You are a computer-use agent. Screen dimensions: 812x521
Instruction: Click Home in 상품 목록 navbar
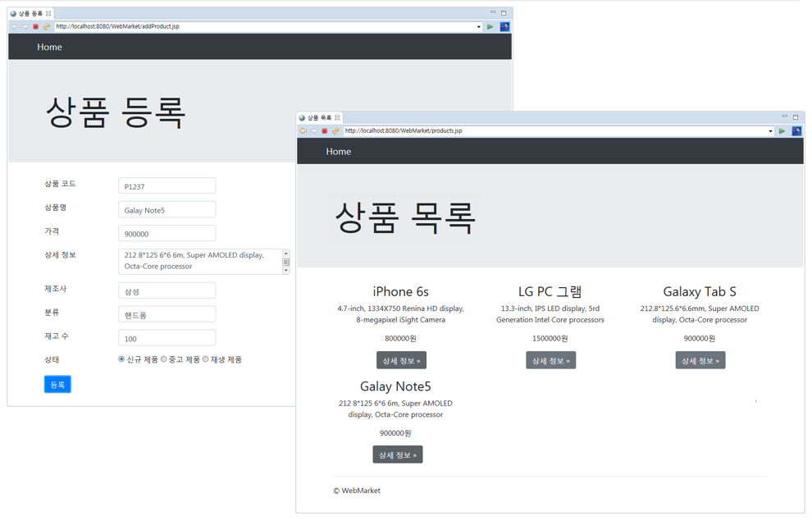tap(339, 152)
